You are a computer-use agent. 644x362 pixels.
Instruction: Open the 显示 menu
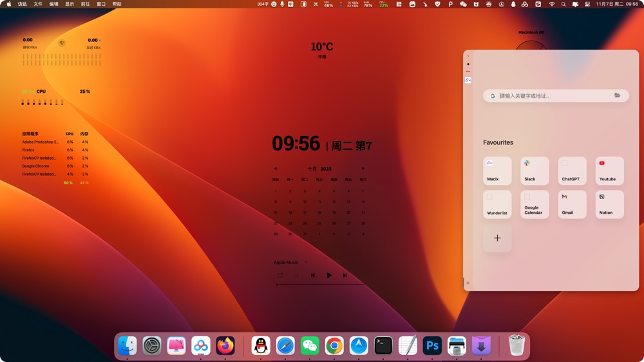(x=70, y=4)
